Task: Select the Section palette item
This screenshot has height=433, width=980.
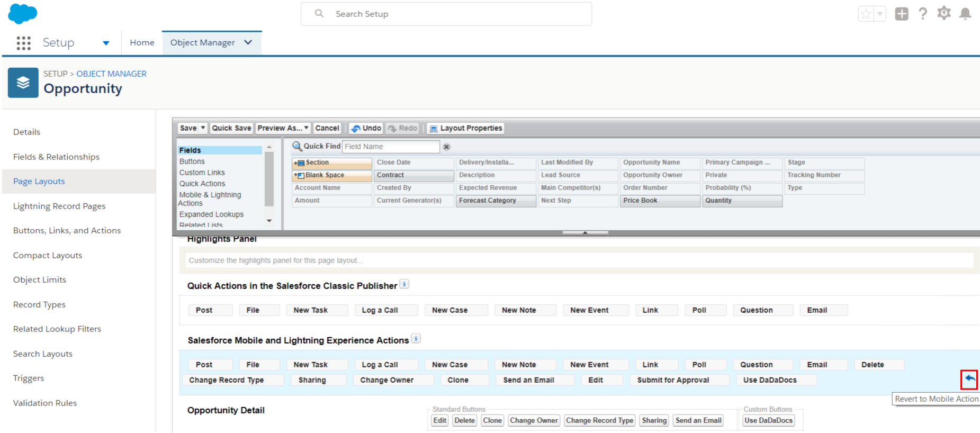Action: point(332,163)
